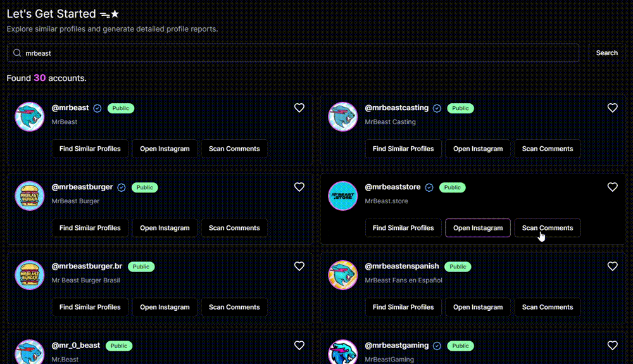
Task: Scan Comments for @mrbeastburger
Action: tap(234, 228)
